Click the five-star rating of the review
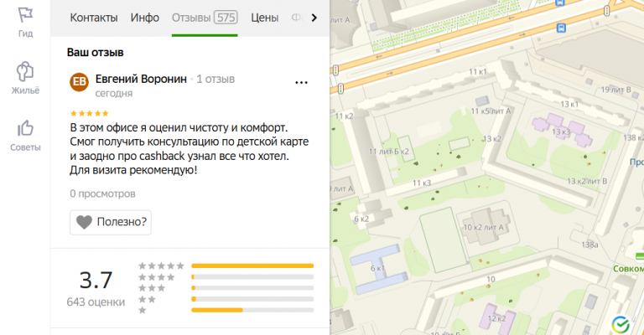644x335 pixels. pos(89,114)
